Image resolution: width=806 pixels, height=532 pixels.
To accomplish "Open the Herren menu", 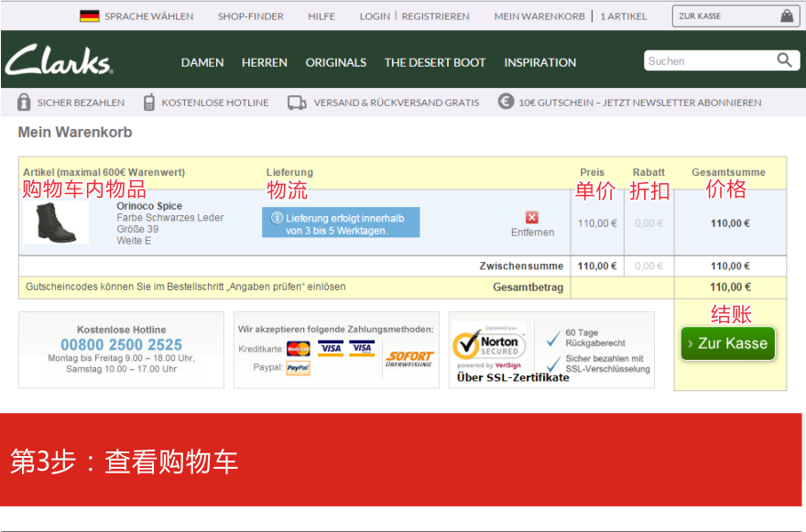I will click(265, 62).
